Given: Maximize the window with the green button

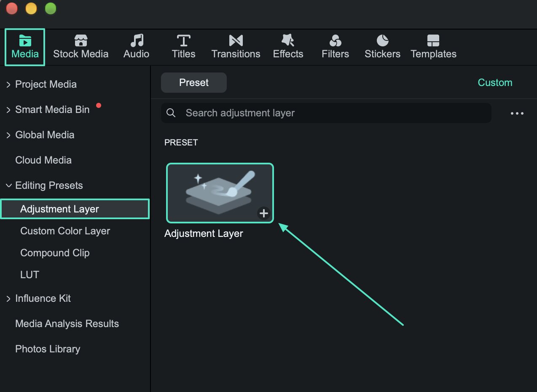Looking at the screenshot, I should pyautogui.click(x=51, y=8).
